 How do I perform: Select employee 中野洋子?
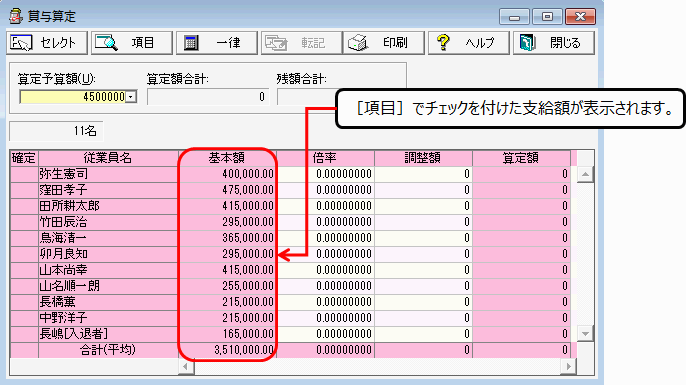(x=108, y=318)
